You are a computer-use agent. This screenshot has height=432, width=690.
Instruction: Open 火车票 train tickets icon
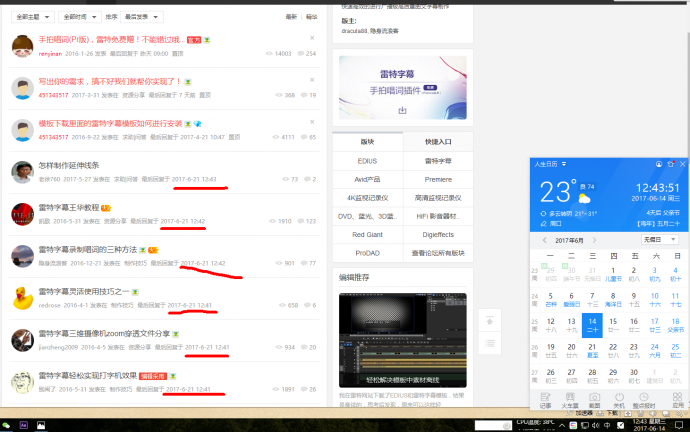pos(570,400)
